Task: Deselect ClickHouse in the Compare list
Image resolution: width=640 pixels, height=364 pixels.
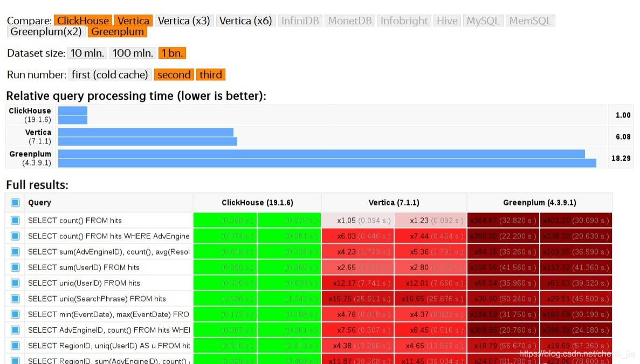Action: [83, 20]
